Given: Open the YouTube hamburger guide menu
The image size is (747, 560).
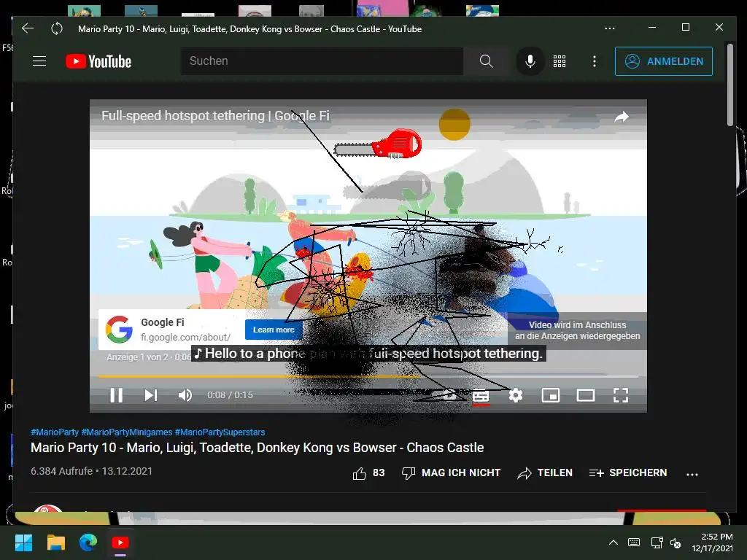Looking at the screenshot, I should 39,61.
